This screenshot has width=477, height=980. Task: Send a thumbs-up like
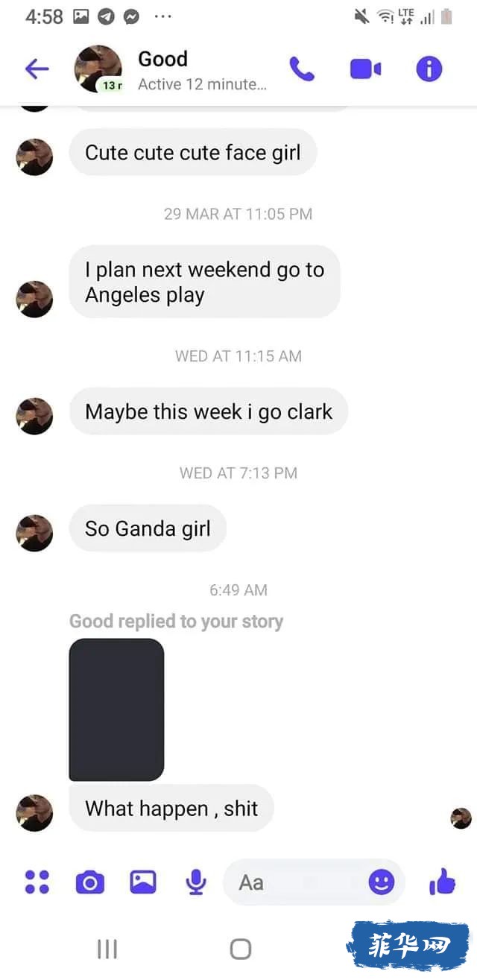(442, 882)
